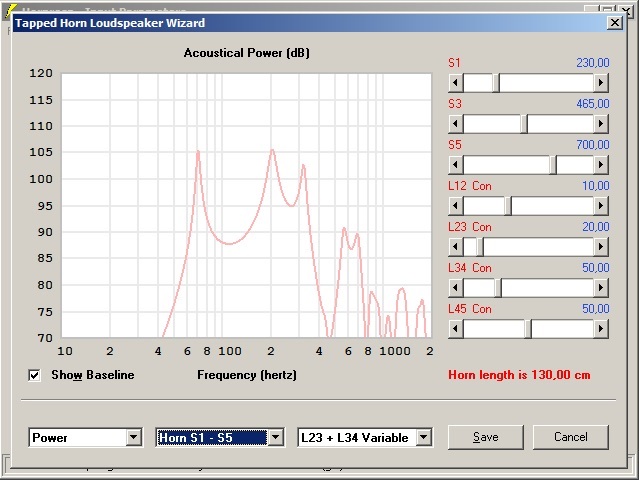
Task: Click the S3 slider thumb
Action: (x=524, y=124)
